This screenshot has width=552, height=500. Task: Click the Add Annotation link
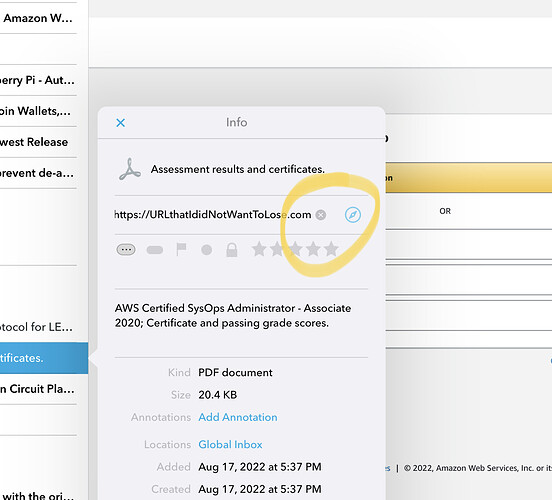[238, 417]
